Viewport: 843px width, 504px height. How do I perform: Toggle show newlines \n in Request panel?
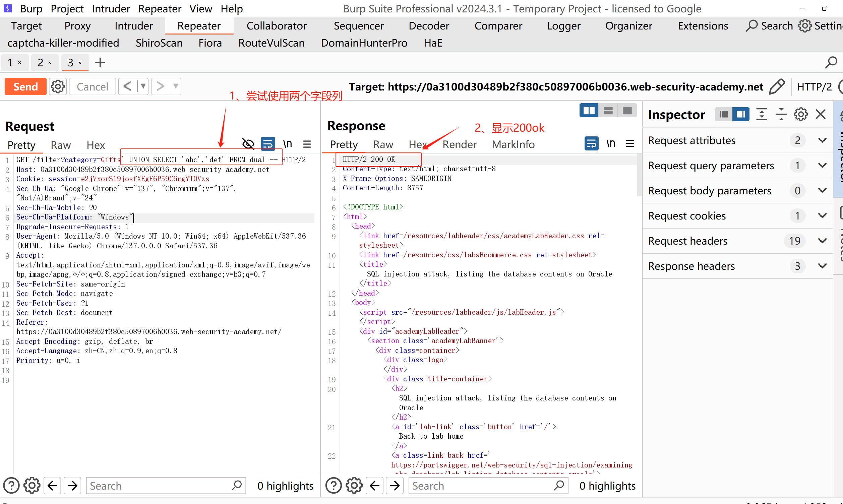coord(287,144)
